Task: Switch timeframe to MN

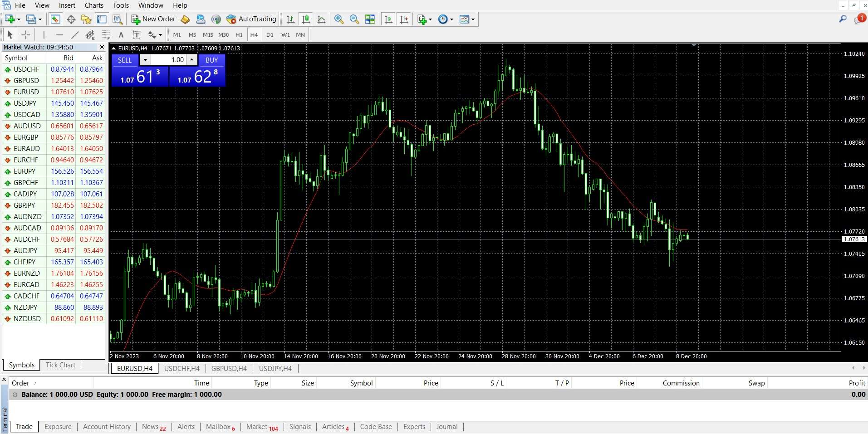Action: (x=300, y=35)
